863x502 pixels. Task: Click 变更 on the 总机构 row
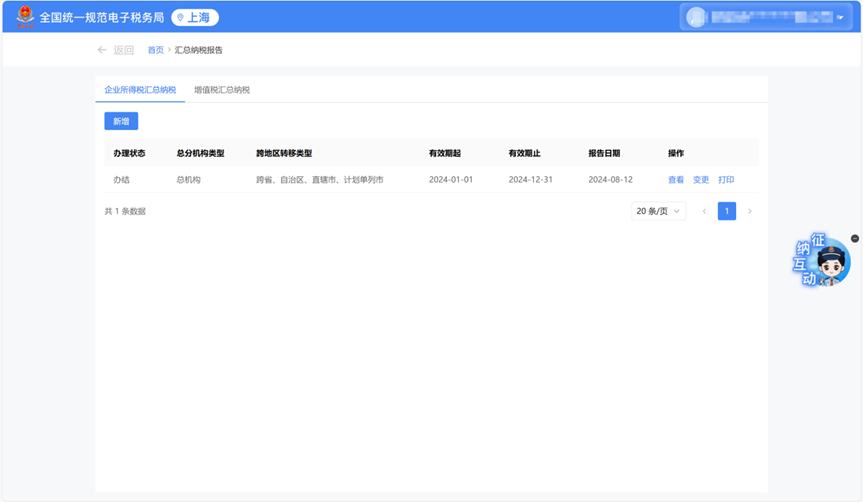701,180
